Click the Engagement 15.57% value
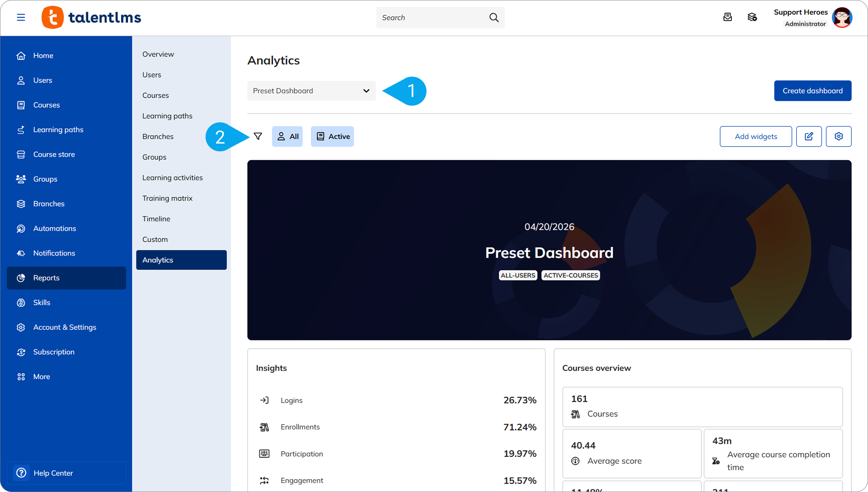The image size is (868, 492). coord(520,480)
